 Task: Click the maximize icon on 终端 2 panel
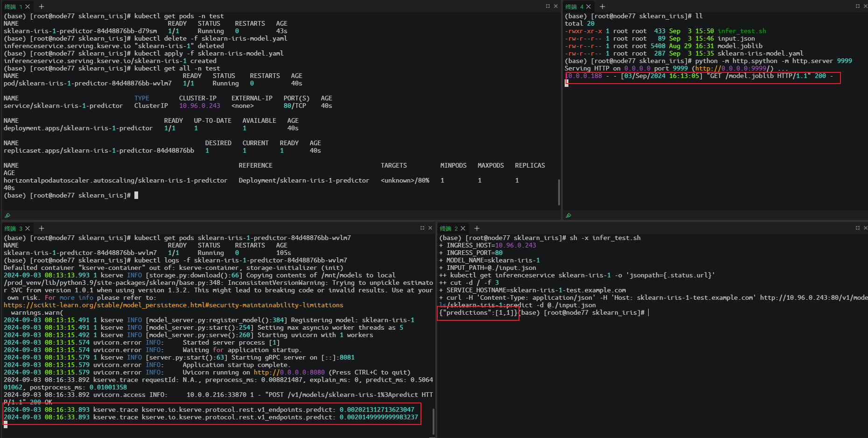pyautogui.click(x=858, y=228)
